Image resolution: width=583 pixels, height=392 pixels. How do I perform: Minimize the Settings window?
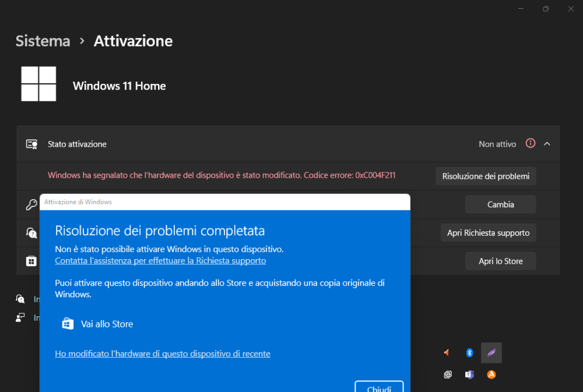[521, 9]
